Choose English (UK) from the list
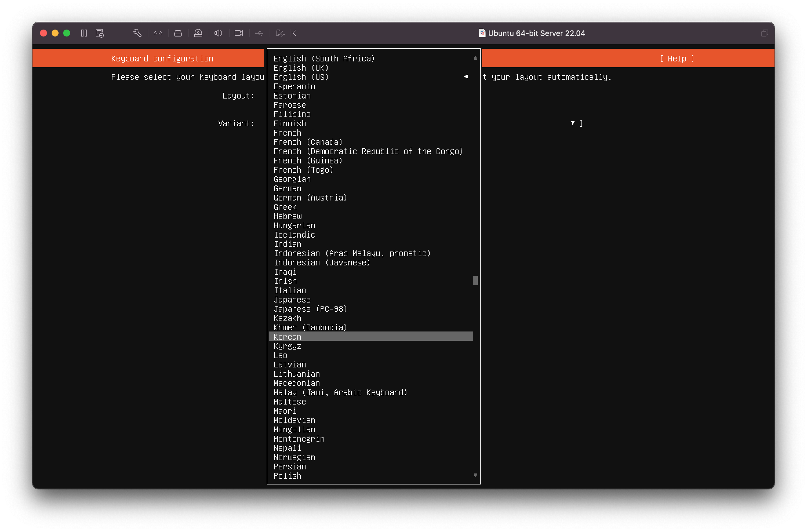Screen dimensions: 807x532 pos(301,68)
